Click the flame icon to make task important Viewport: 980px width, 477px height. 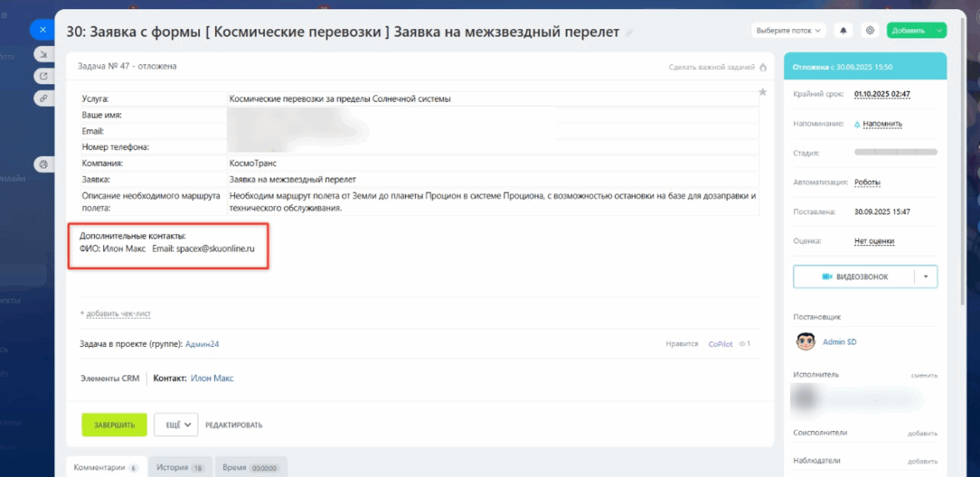pos(762,67)
